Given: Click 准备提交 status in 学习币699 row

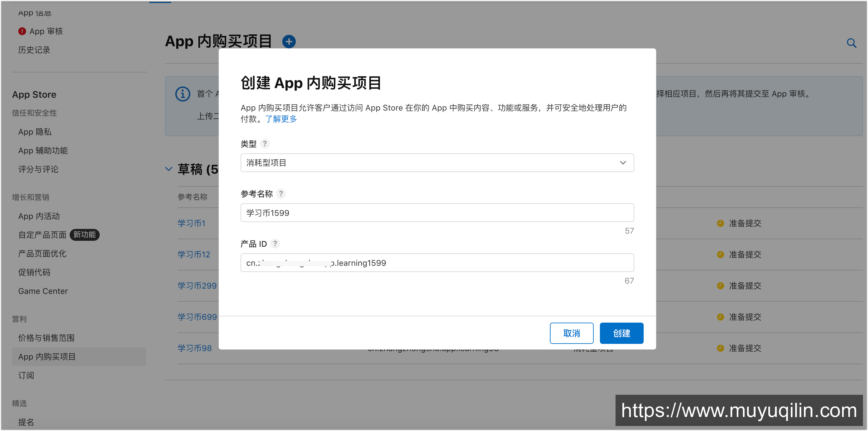Looking at the screenshot, I should click(x=745, y=317).
